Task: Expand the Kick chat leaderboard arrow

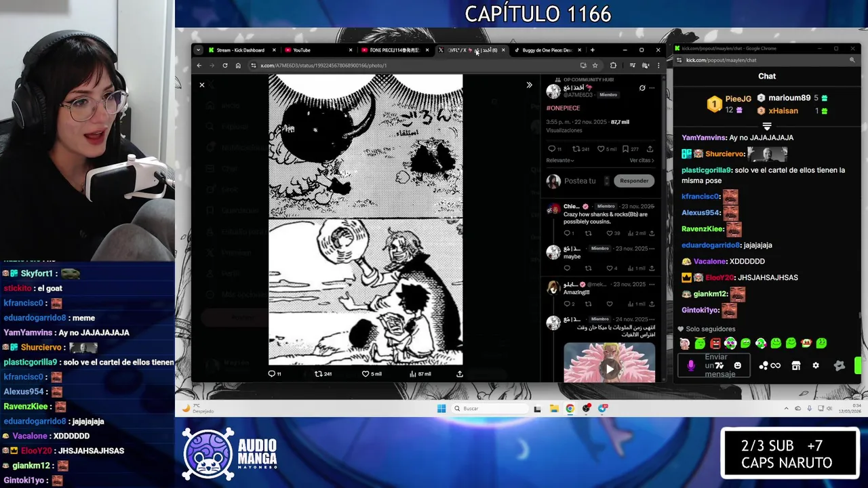Action: click(x=767, y=127)
